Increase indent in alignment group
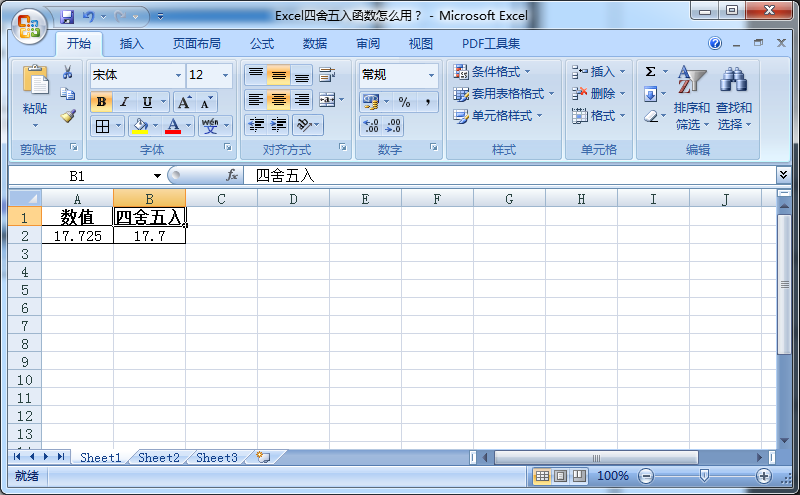The height and width of the screenshot is (495, 800). coord(279,125)
